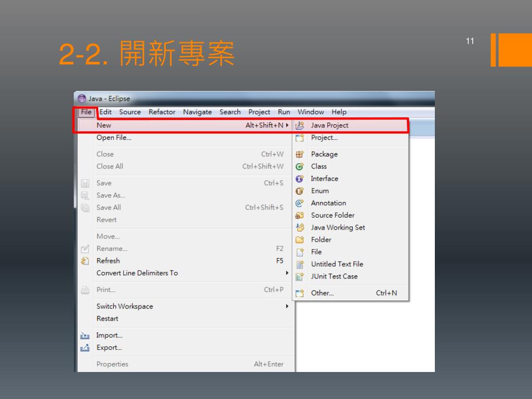Choose Convert Line Delimiters To
Image resolution: width=532 pixels, height=399 pixels.
[x=185, y=273]
